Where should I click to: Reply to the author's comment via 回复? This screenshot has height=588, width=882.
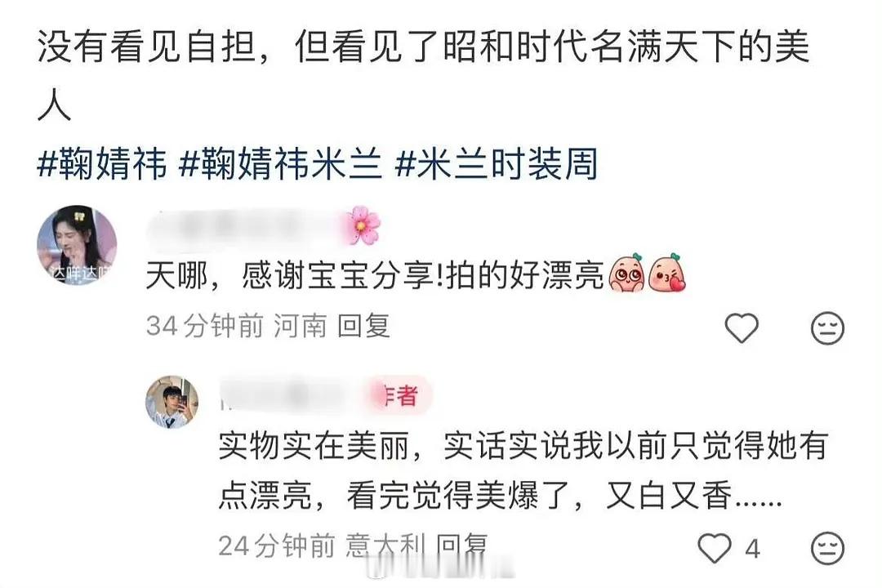tap(462, 546)
